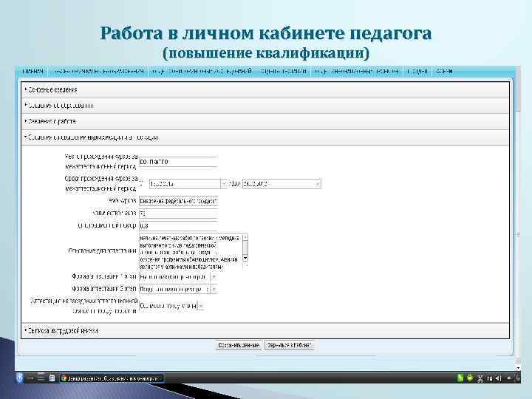
Task: Expand the 'Сведения о работе' section
Action: [x=265, y=121]
